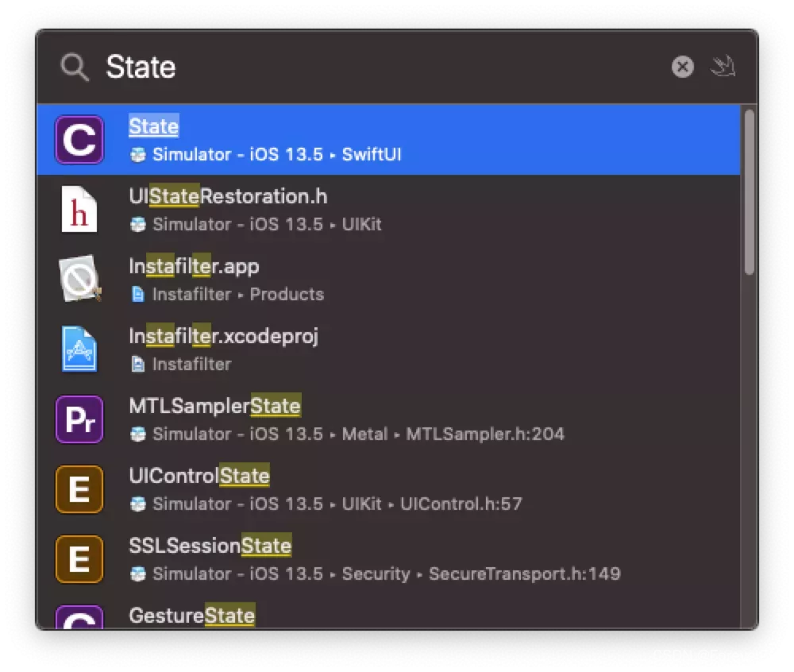Open MTLSamplerState result
The image size is (794, 672).
(x=388, y=419)
